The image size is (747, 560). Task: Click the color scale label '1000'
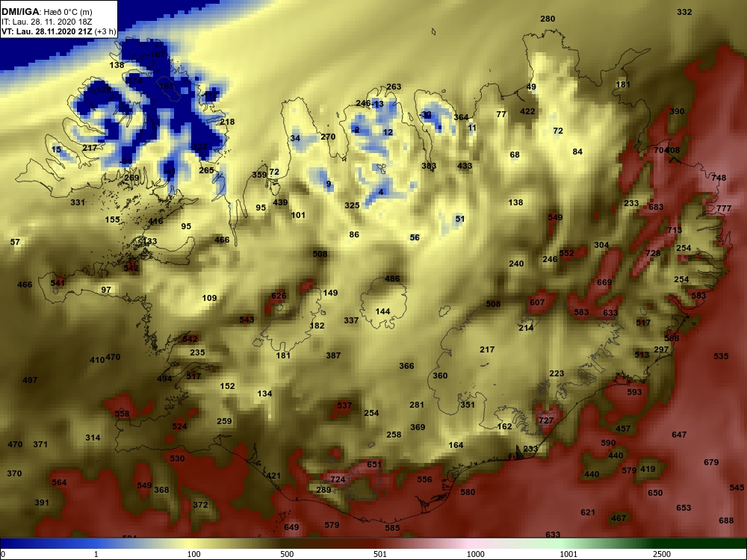click(x=475, y=554)
